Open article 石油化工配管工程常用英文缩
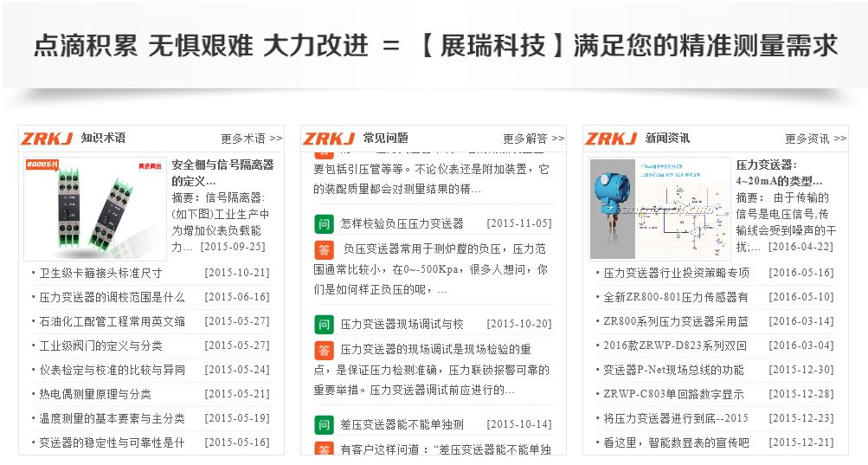This screenshot has width=868, height=465. click(112, 321)
